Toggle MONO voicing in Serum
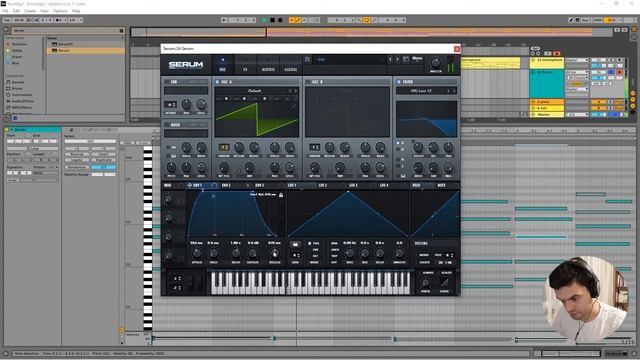Screen dimensions: 640x360 pyautogui.click(x=424, y=255)
